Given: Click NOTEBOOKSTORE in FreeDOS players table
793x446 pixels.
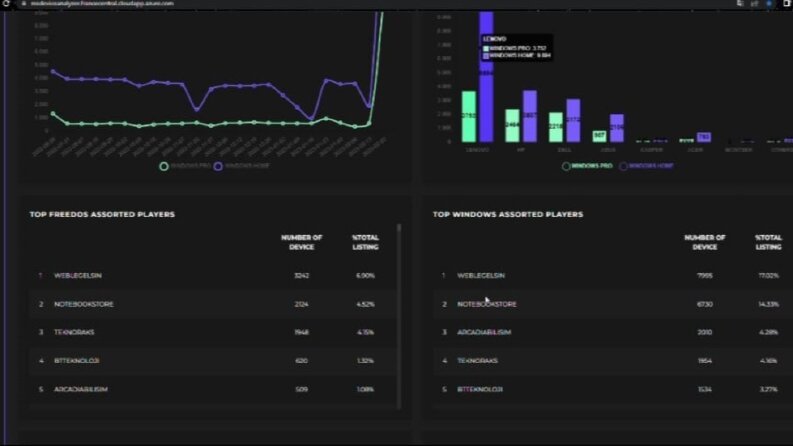Looking at the screenshot, I should pos(84,304).
